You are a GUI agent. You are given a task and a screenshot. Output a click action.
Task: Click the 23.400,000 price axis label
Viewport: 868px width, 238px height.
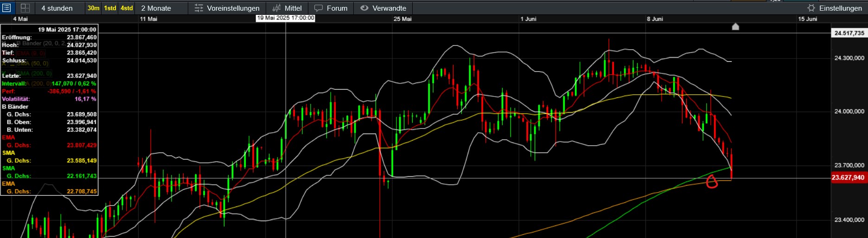tap(849, 220)
